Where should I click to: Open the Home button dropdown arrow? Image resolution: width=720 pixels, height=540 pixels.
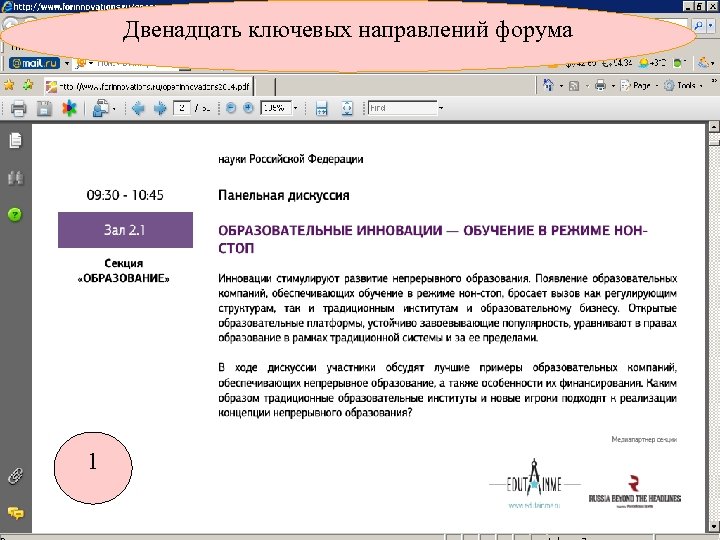coord(561,86)
